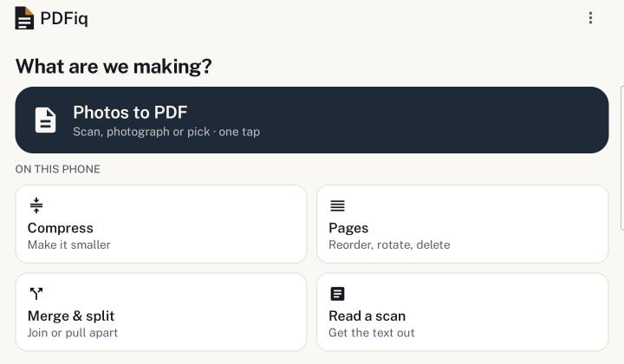Click the 'Get the text out' subtitle
Image resolution: width=624 pixels, height=364 pixels.
(371, 333)
